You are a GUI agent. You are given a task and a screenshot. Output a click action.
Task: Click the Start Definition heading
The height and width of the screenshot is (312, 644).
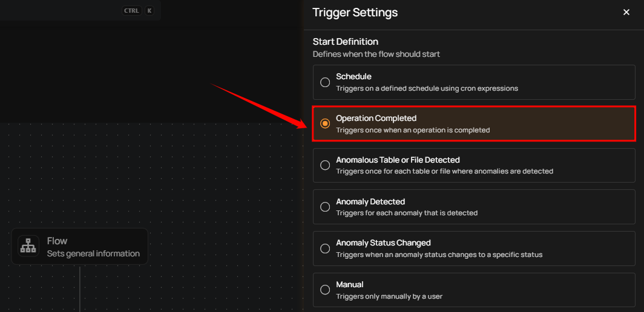[x=345, y=42]
